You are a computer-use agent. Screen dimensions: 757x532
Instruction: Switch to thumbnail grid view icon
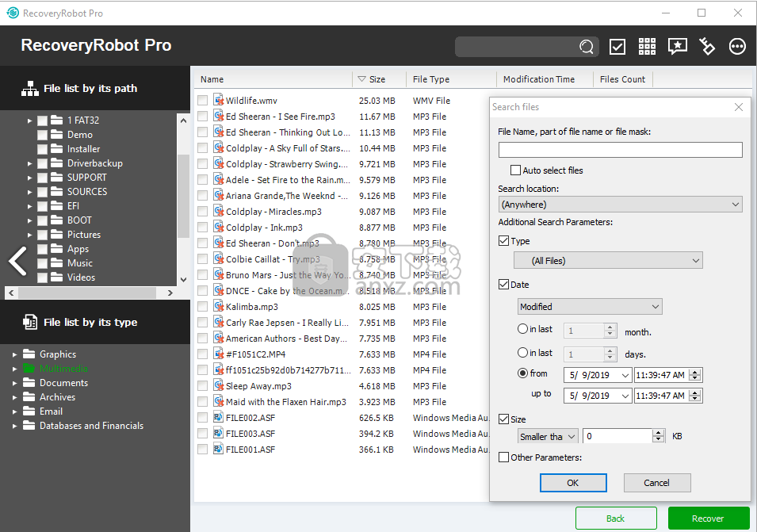[647, 46]
